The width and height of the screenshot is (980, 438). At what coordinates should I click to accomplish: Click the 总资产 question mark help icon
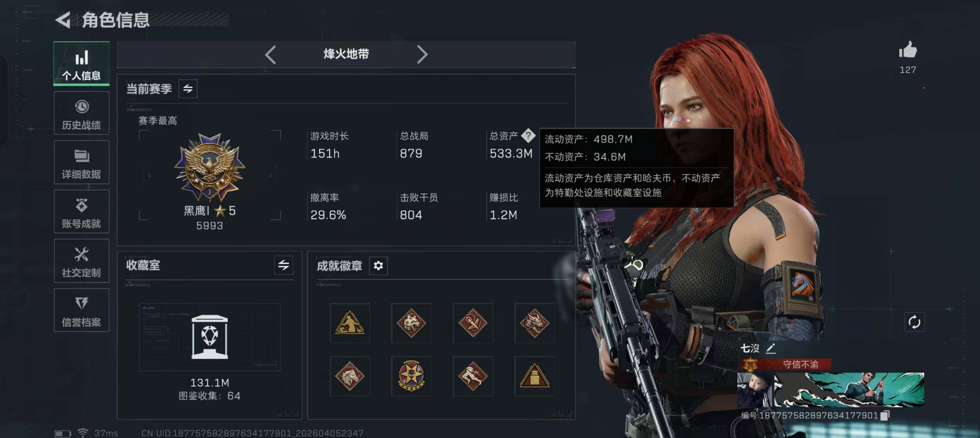click(x=528, y=135)
